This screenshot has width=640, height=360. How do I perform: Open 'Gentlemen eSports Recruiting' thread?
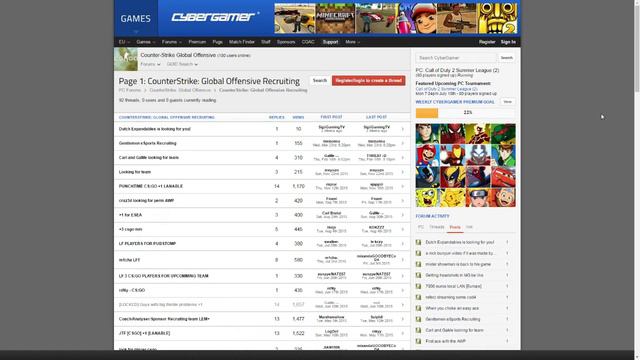click(x=148, y=143)
